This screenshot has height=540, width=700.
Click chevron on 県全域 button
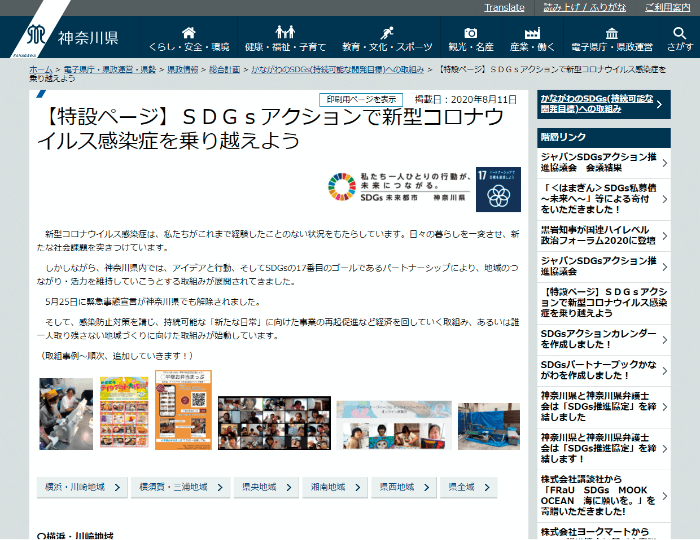pyautogui.click(x=487, y=487)
